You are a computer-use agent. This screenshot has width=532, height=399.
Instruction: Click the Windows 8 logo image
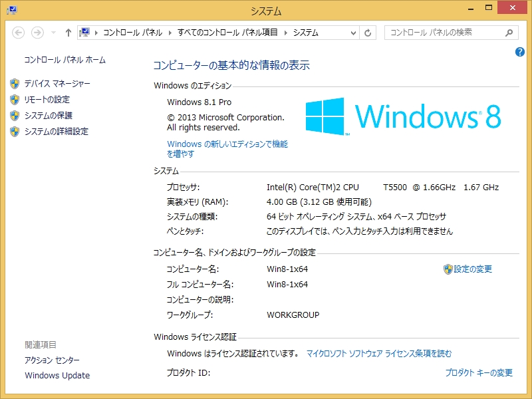coord(404,116)
